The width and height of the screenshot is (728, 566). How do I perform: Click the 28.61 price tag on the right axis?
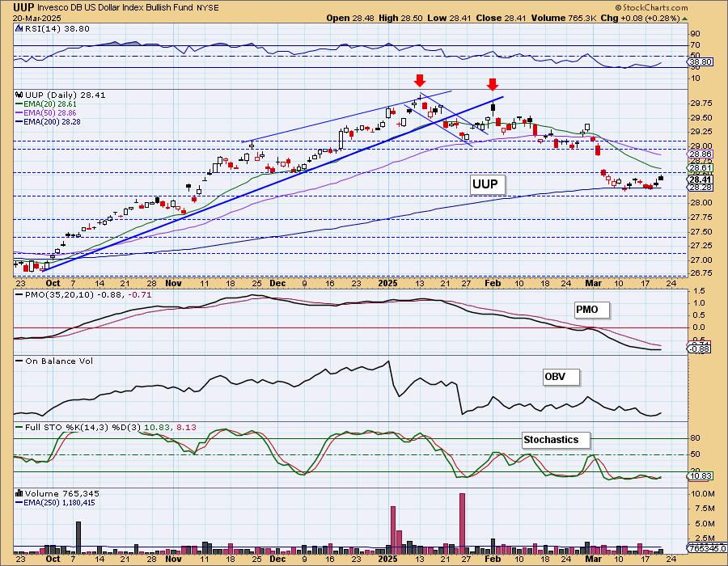[700, 168]
